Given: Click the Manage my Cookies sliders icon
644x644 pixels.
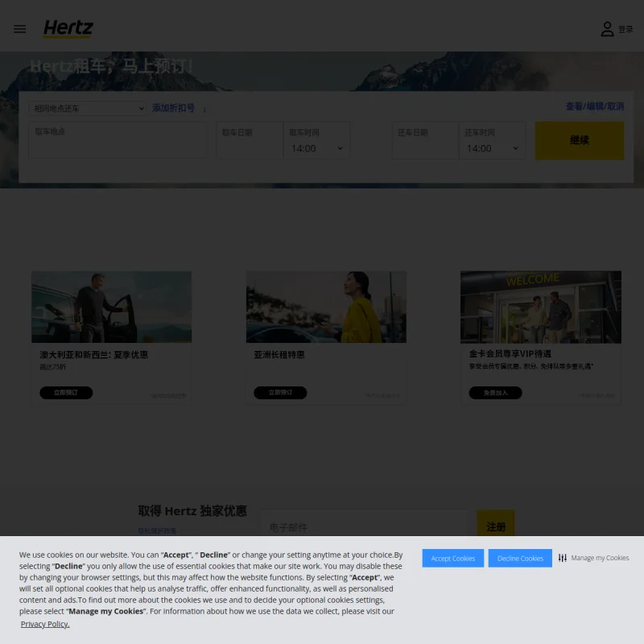Looking at the screenshot, I should click(x=562, y=558).
